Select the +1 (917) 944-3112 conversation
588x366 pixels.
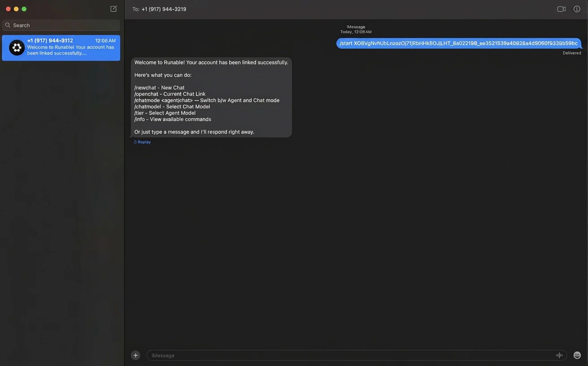click(x=61, y=48)
